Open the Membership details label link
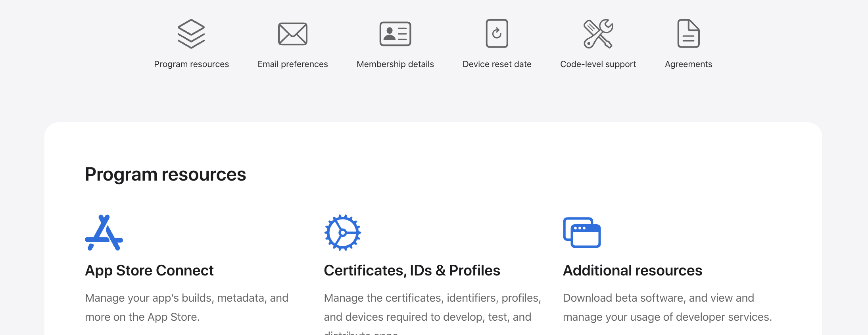The image size is (868, 335). 395,64
